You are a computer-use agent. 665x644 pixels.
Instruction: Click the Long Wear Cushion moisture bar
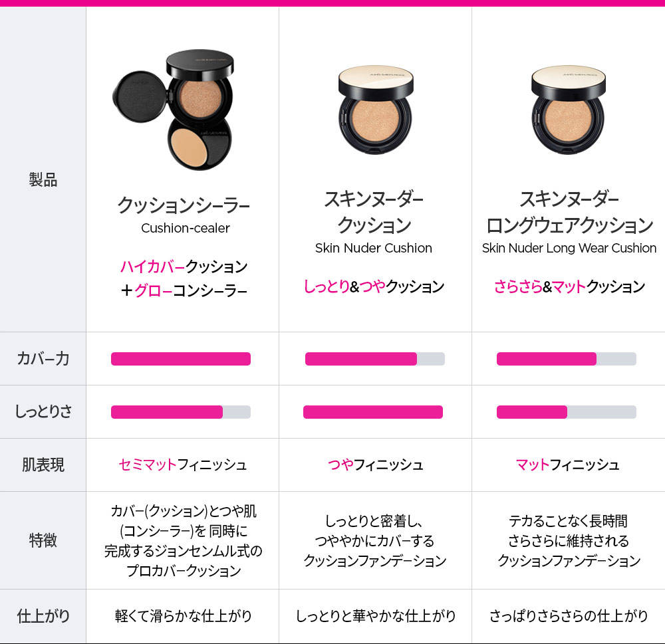click(x=566, y=412)
